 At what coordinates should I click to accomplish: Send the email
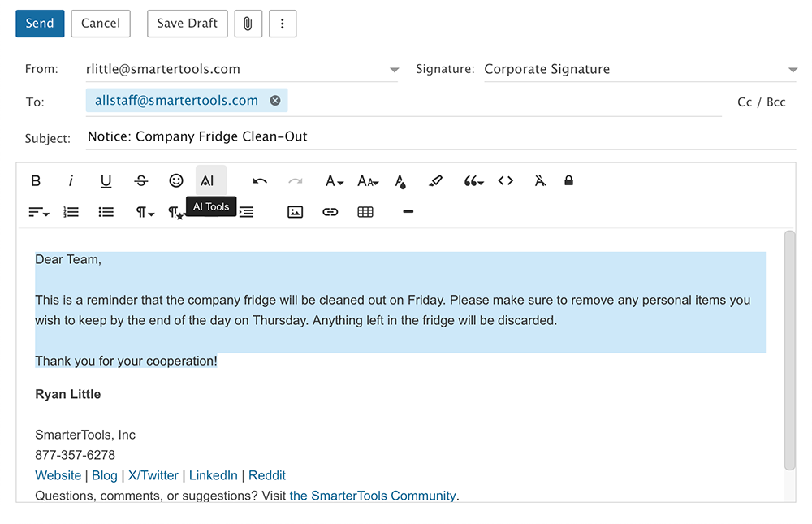40,24
